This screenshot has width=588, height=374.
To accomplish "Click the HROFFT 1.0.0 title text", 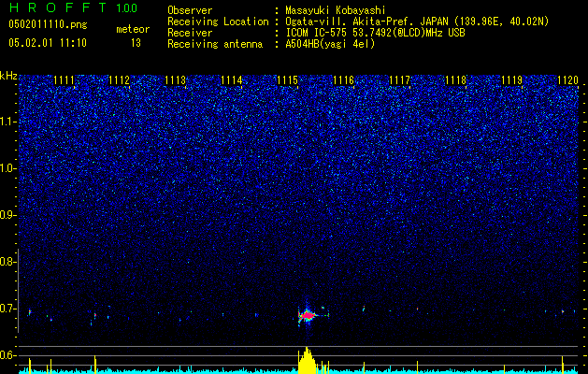I will (x=73, y=7).
